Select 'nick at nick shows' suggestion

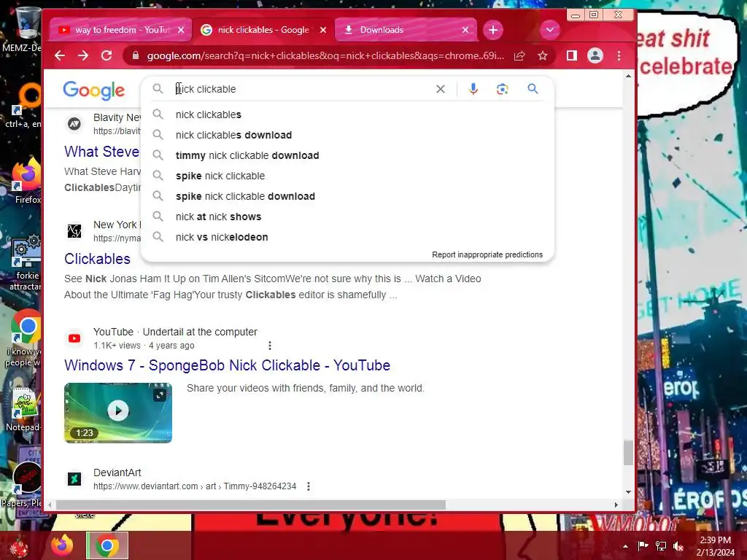point(348,217)
